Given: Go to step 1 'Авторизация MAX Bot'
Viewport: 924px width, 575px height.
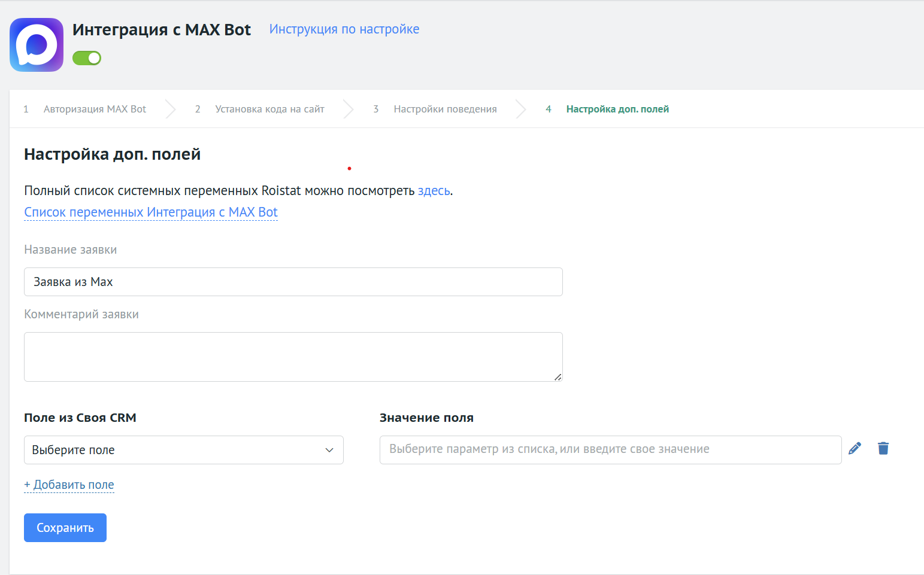Looking at the screenshot, I should click(95, 109).
